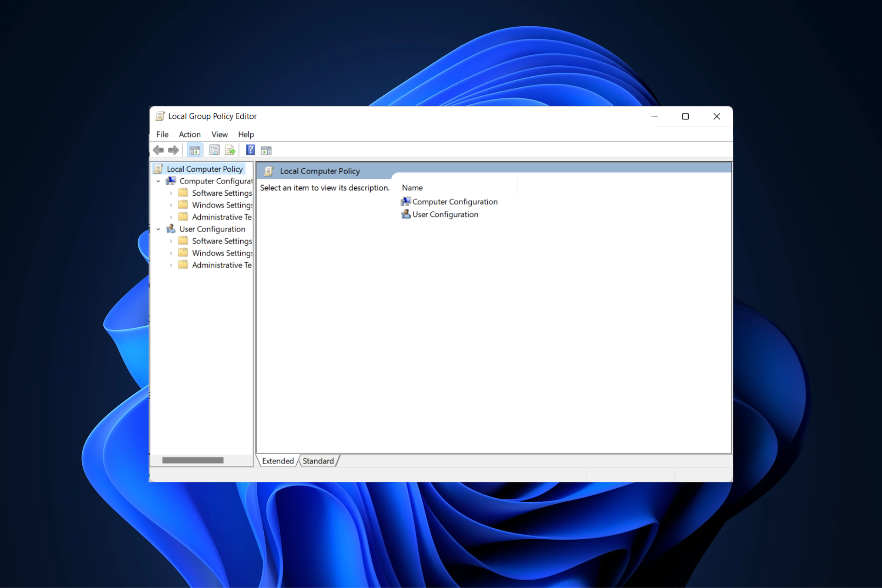Click the Properties toolbar icon
Screen dimensions: 882x588
click(215, 150)
